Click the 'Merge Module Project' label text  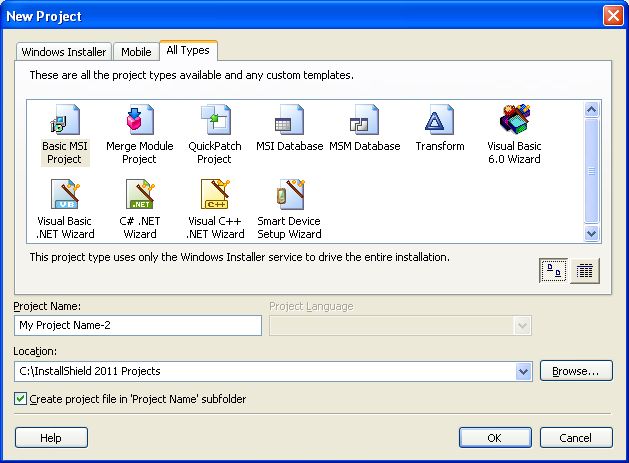tap(140, 152)
